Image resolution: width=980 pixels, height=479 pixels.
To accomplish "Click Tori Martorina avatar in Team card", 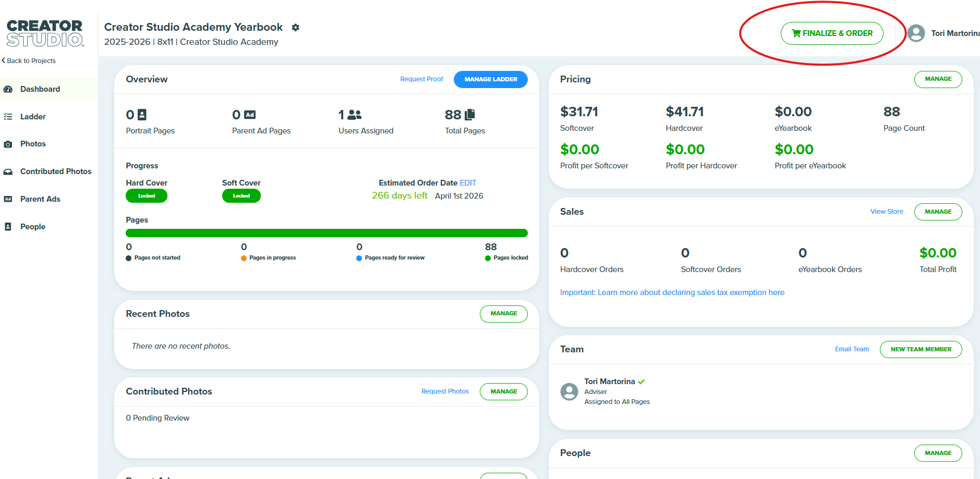I will pyautogui.click(x=569, y=391).
